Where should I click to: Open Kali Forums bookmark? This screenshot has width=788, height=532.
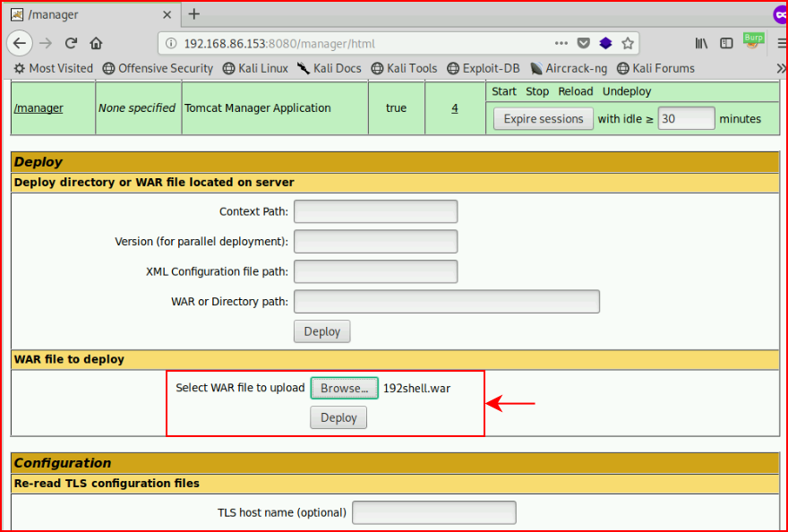point(655,68)
